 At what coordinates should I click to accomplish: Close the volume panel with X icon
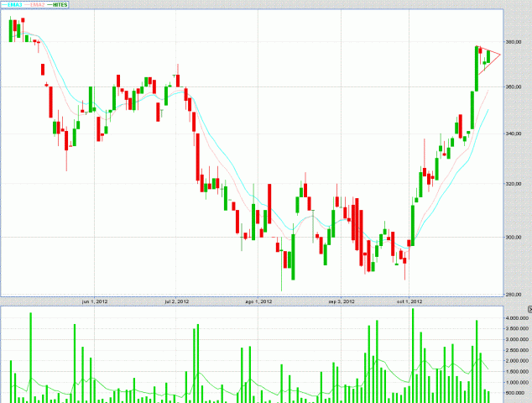click(530, 309)
